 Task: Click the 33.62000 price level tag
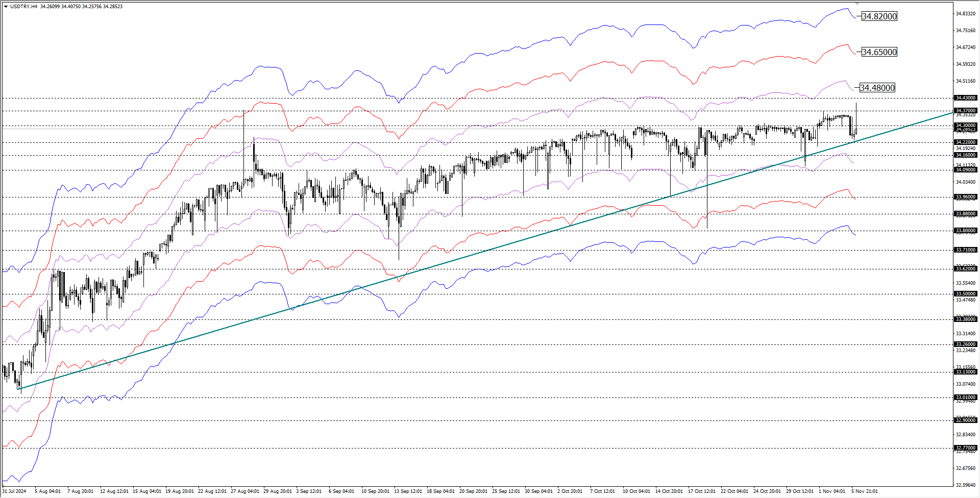pyautogui.click(x=966, y=269)
